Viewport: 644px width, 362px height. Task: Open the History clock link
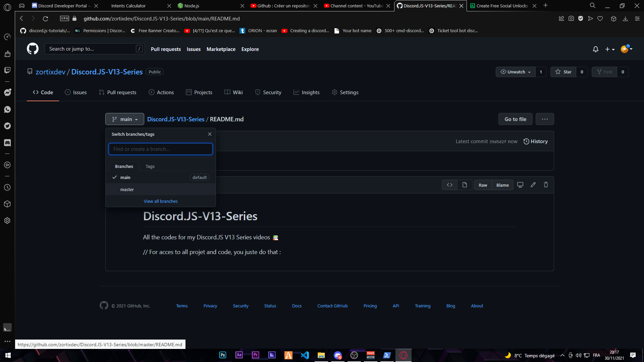536,141
